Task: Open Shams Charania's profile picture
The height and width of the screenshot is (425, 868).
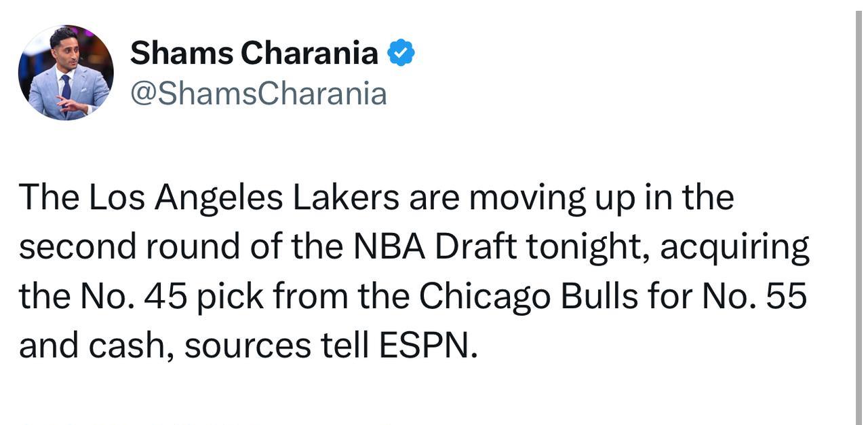Action: [66, 73]
